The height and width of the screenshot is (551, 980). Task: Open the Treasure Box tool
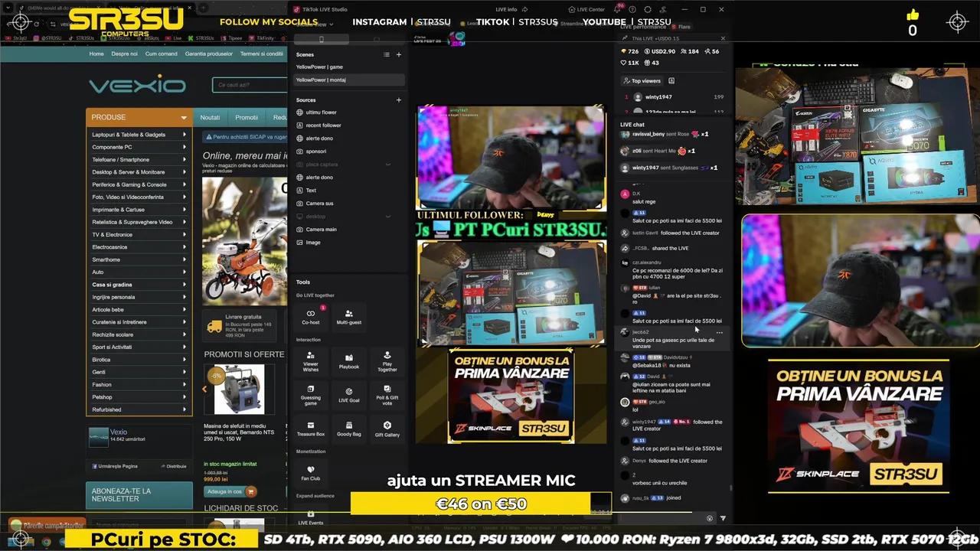[311, 429]
